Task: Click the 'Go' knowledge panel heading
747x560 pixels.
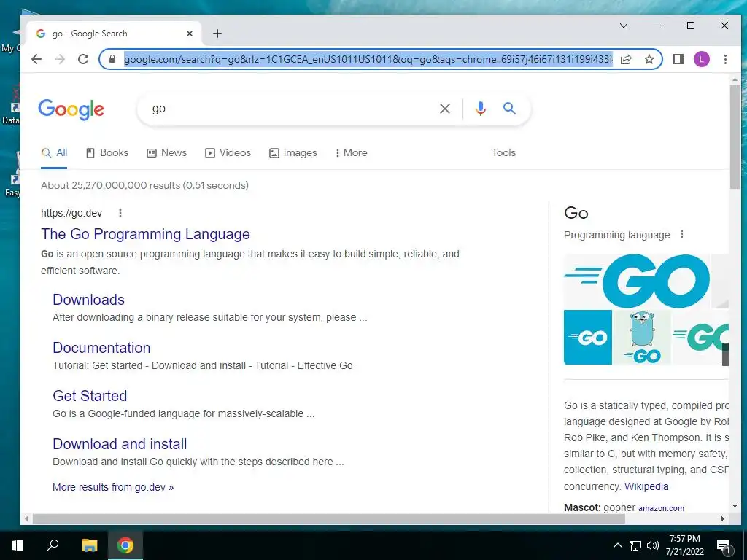Action: click(576, 212)
